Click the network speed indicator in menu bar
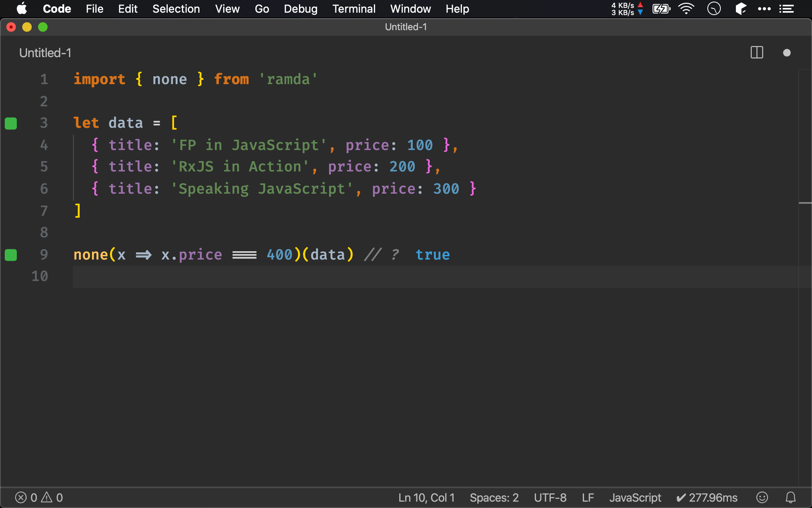 coord(627,9)
